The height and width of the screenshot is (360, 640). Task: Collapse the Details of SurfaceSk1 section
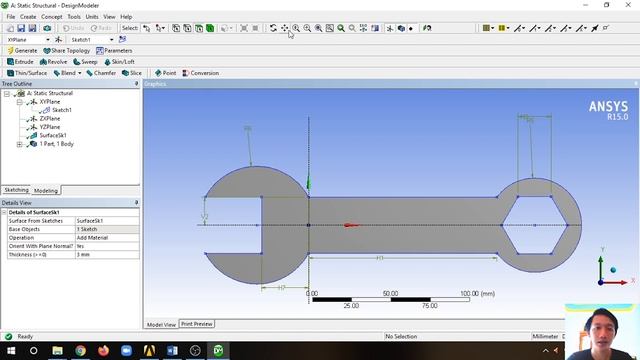[4, 212]
